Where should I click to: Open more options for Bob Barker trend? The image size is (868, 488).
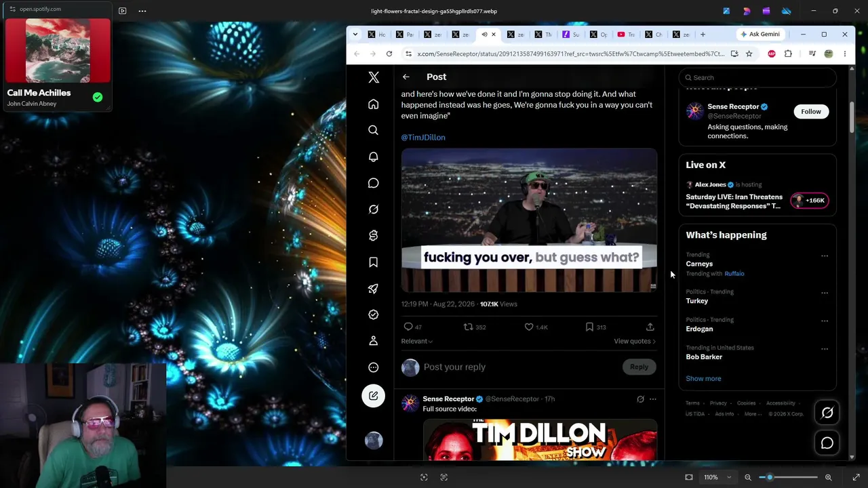click(825, 349)
